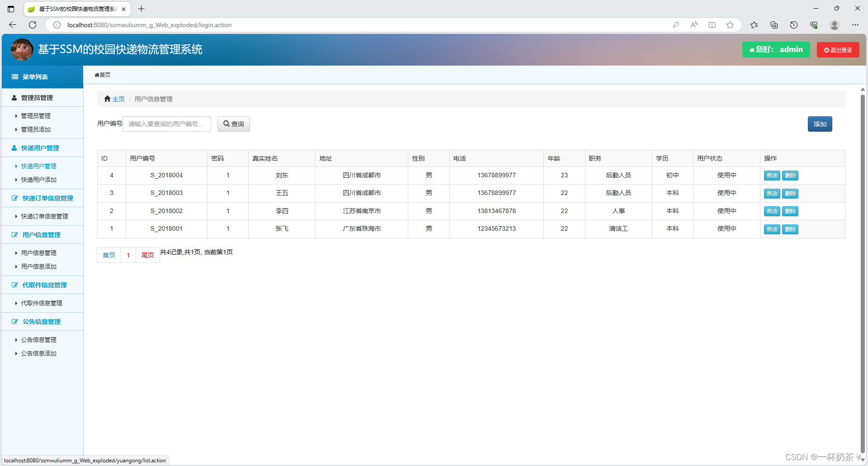Open 公告信息添加 submenu item
This screenshot has width=868, height=466.
click(x=39, y=353)
